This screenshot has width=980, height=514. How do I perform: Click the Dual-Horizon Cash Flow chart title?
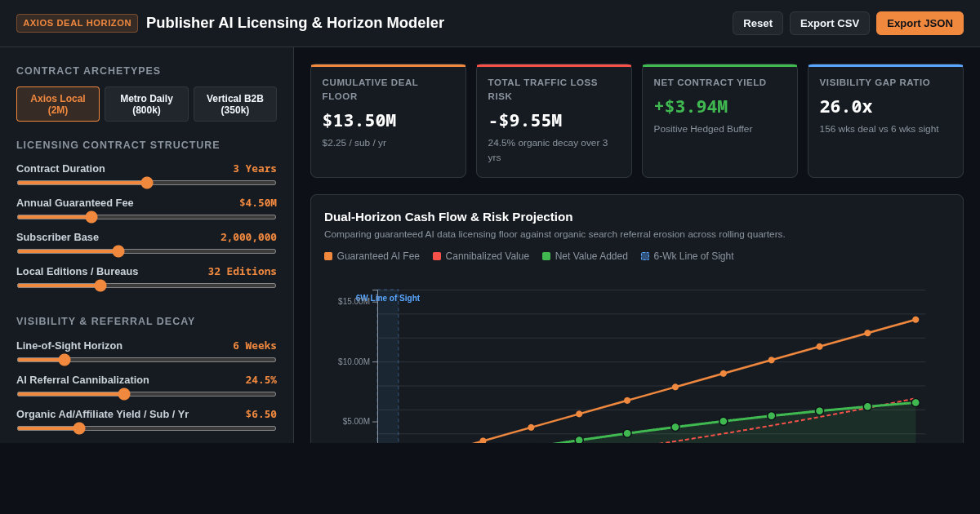pyautogui.click(x=448, y=217)
